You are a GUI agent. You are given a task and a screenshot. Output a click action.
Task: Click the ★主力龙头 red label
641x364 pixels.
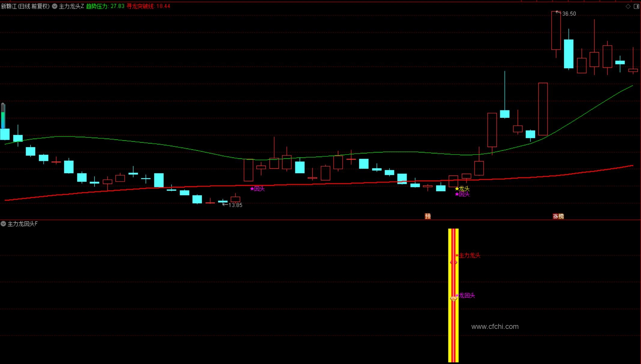(468, 255)
